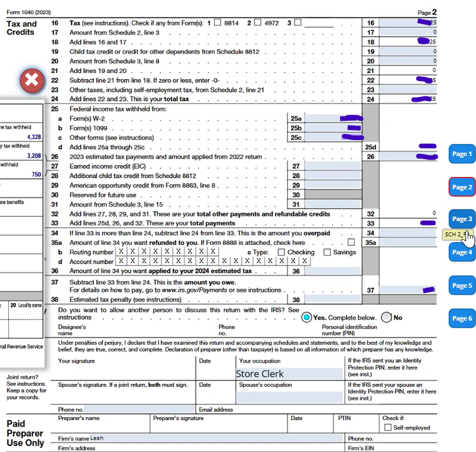Navigate to Page 6
Image resolution: width=476 pixels, height=452 pixels.
[x=462, y=318]
